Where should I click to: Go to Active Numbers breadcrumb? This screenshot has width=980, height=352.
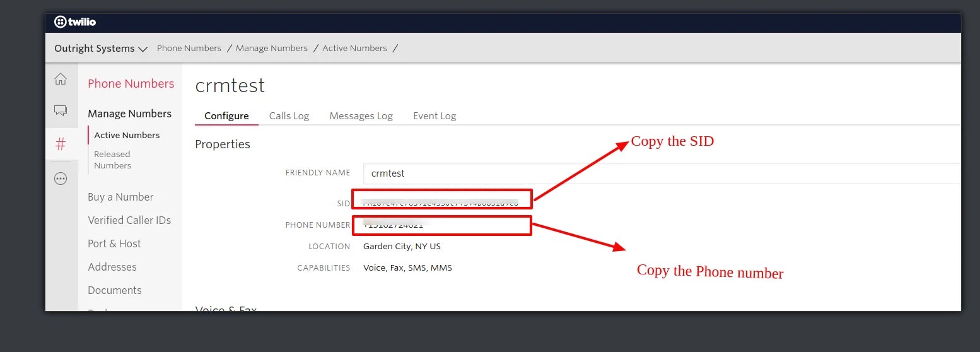[354, 48]
